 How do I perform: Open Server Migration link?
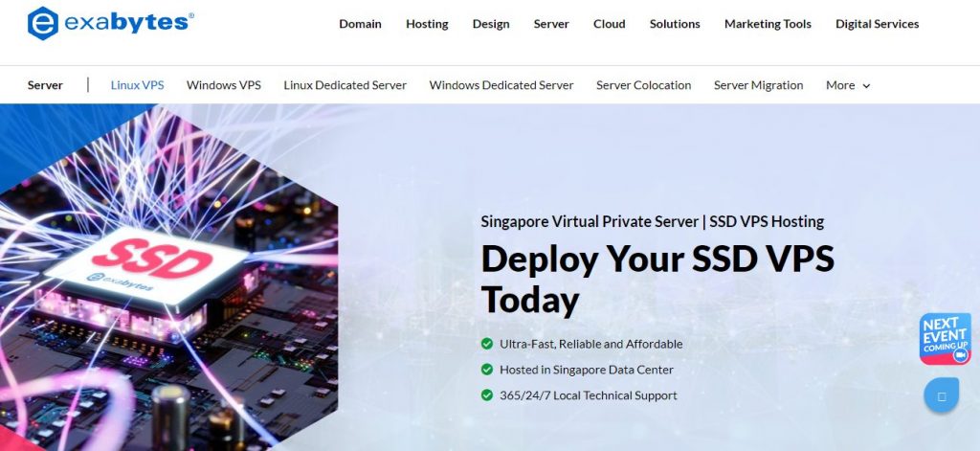(758, 85)
